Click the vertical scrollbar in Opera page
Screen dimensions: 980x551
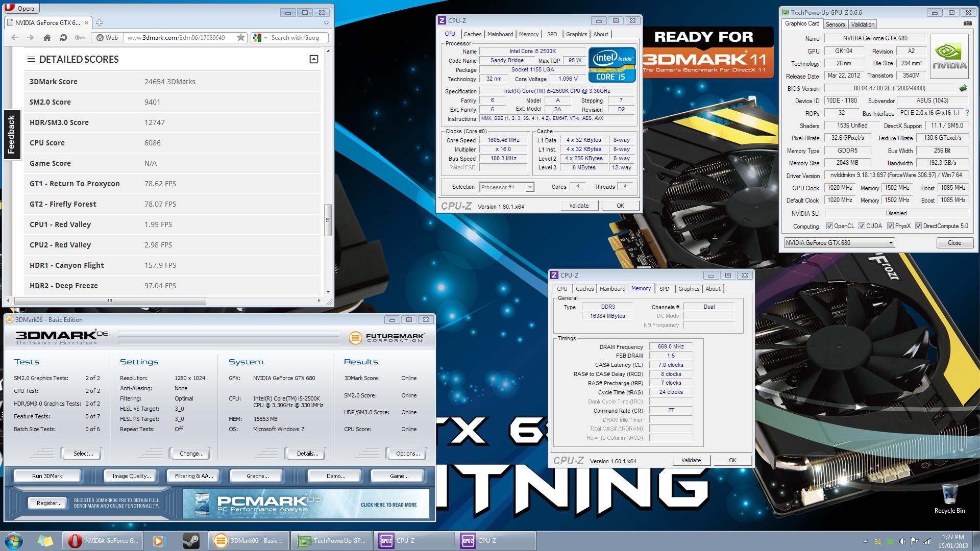pyautogui.click(x=328, y=219)
